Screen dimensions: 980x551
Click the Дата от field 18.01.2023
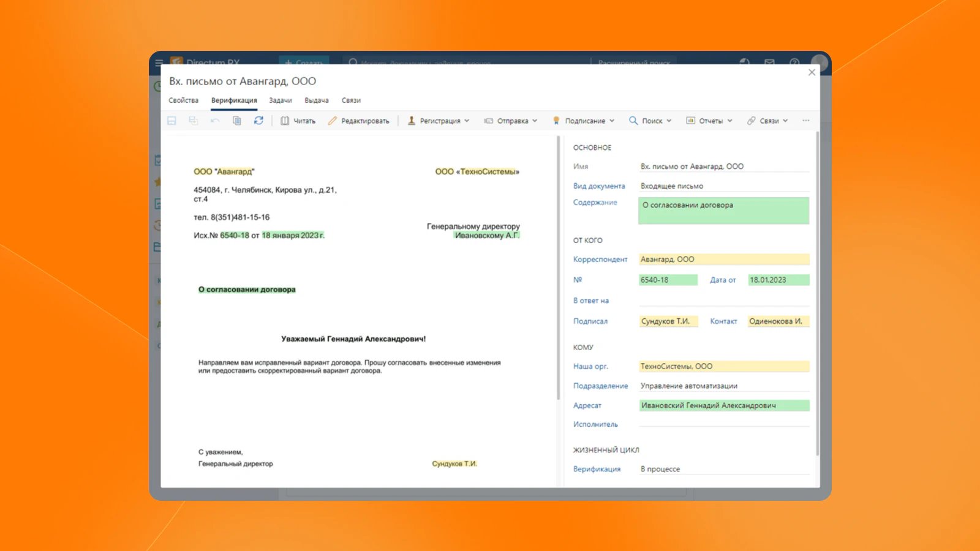[778, 280]
